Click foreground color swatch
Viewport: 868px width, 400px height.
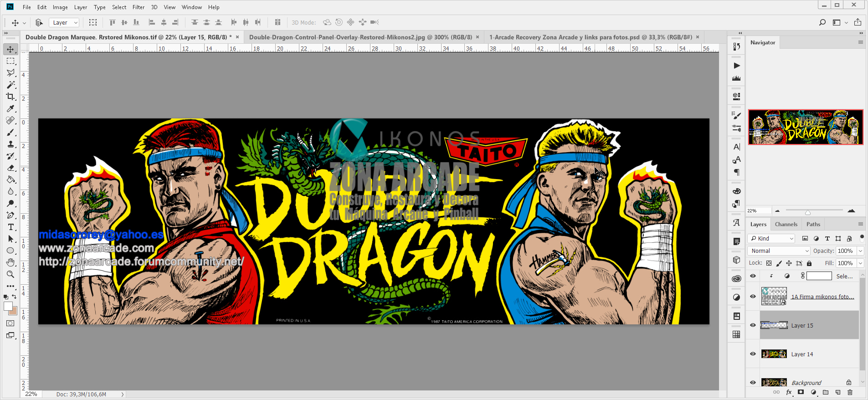pos(8,306)
